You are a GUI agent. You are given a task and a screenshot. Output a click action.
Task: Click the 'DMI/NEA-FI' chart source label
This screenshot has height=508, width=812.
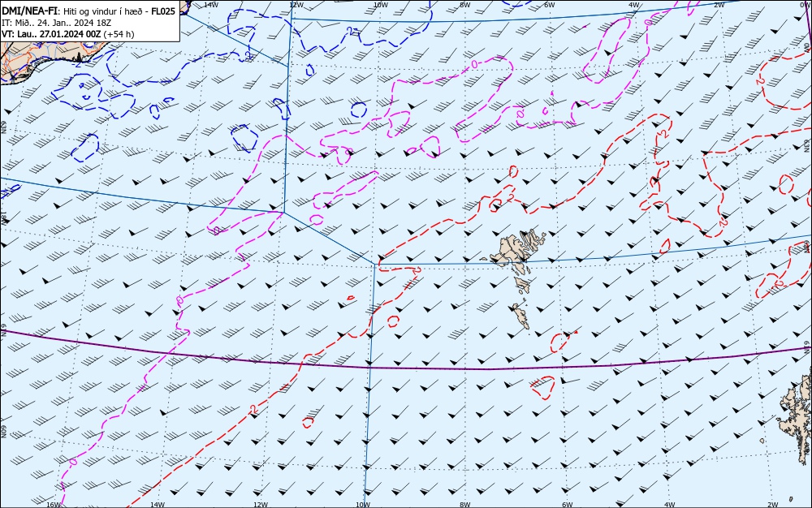tap(29, 11)
